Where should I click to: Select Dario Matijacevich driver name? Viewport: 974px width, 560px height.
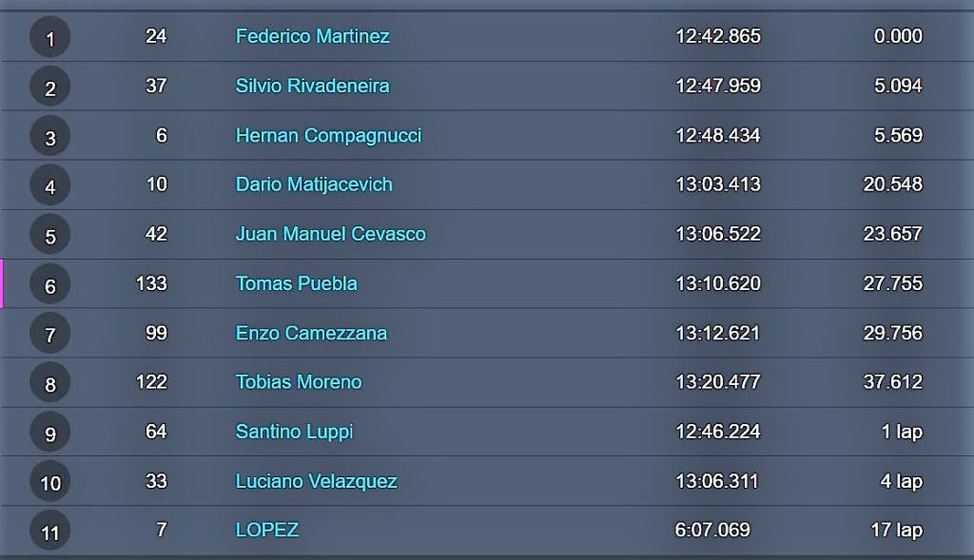pos(314,184)
